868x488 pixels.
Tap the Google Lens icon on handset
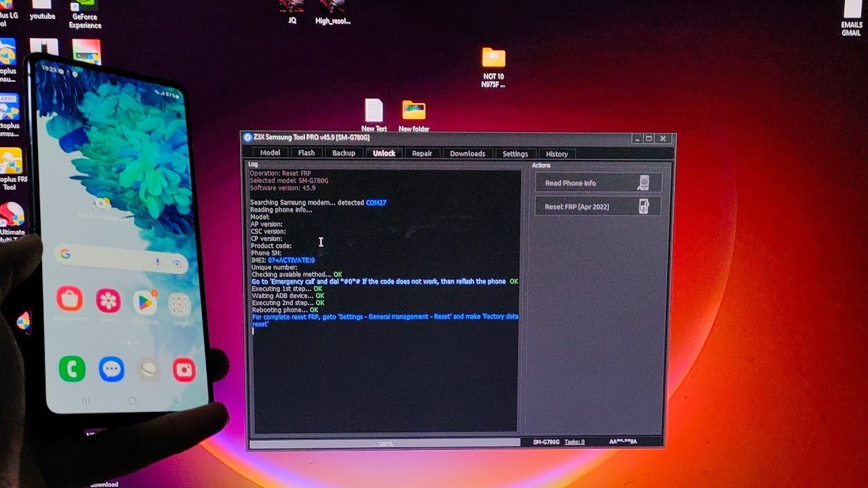click(x=177, y=263)
